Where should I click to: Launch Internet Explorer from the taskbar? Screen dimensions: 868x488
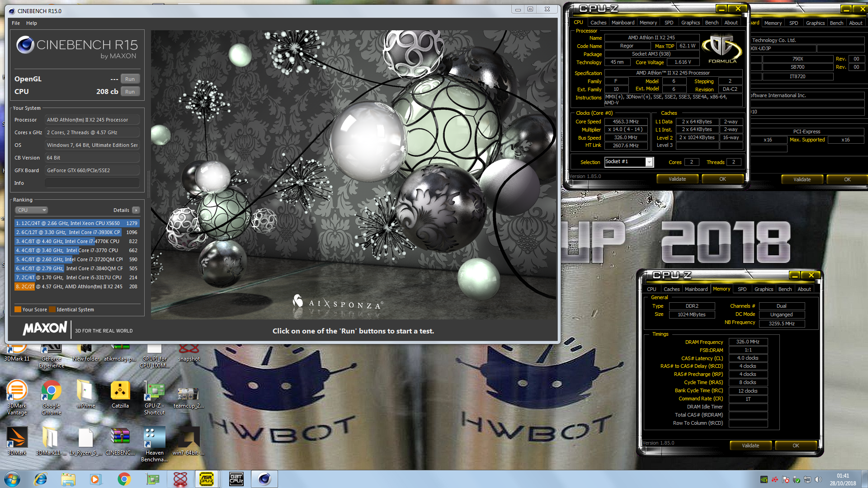[41, 479]
